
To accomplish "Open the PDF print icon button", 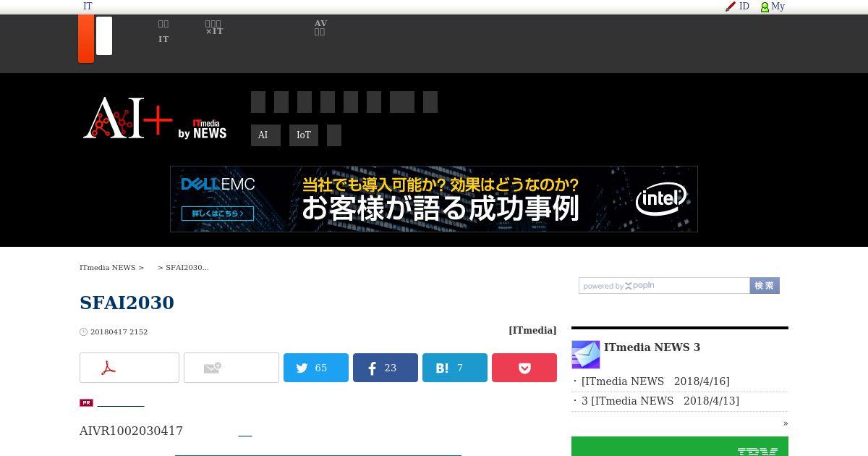I will (129, 368).
